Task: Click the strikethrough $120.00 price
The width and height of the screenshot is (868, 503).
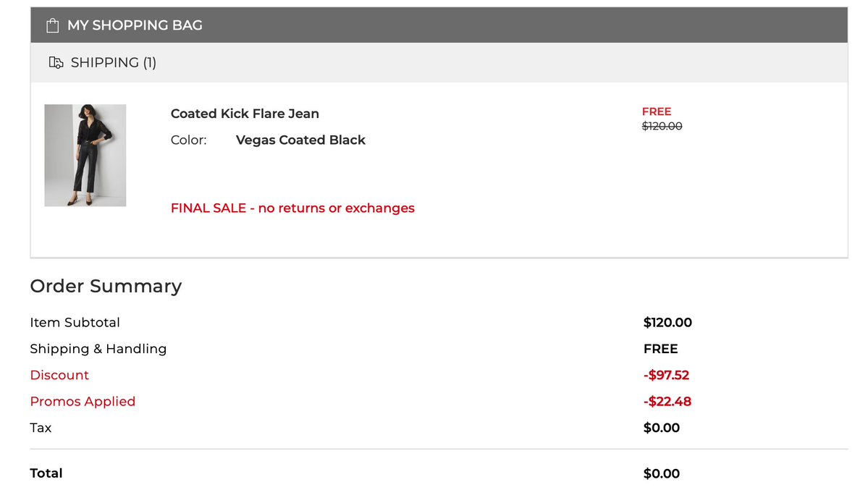Action: click(x=662, y=126)
